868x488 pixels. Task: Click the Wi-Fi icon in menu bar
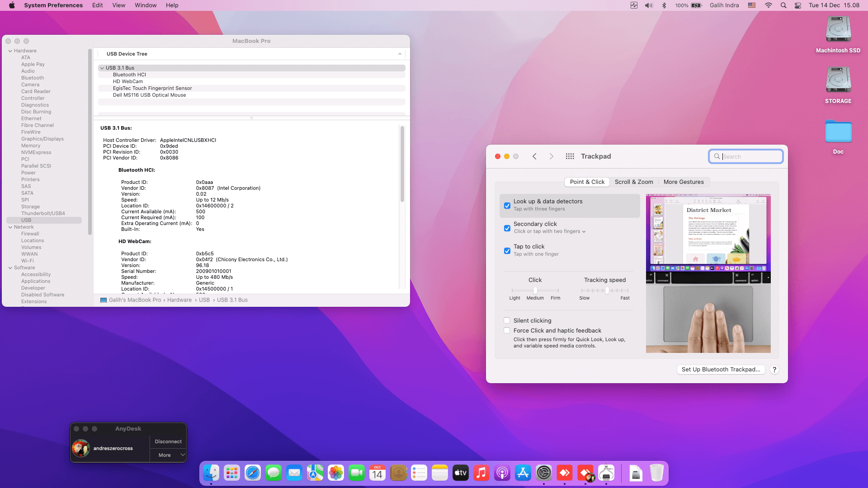[x=769, y=5]
